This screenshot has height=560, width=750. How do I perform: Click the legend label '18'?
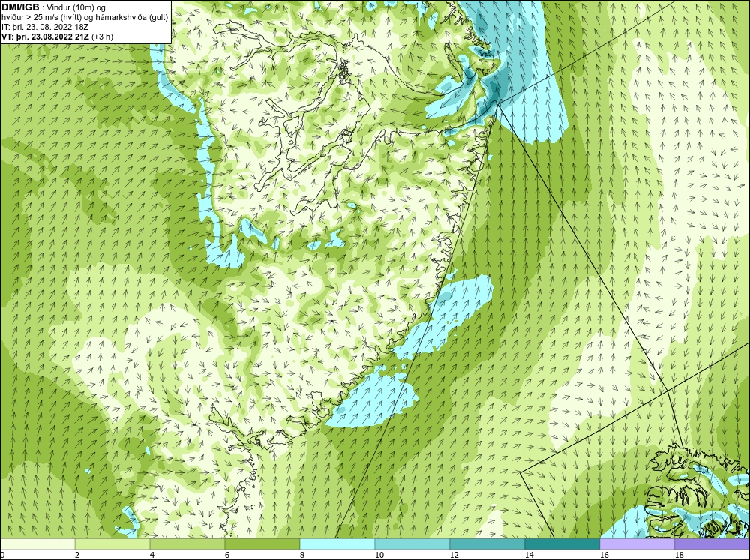[x=680, y=555]
